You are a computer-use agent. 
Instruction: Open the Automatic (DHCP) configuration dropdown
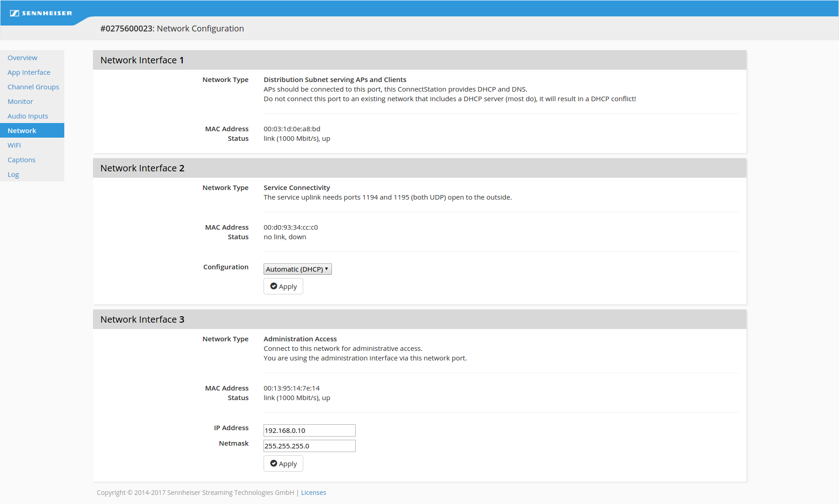pyautogui.click(x=297, y=269)
